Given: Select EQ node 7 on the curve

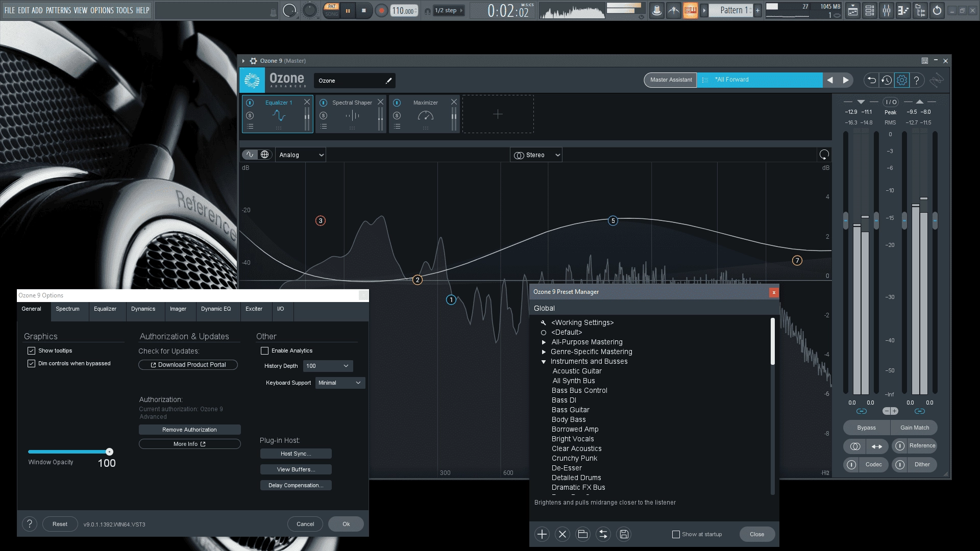Looking at the screenshot, I should coord(797,261).
